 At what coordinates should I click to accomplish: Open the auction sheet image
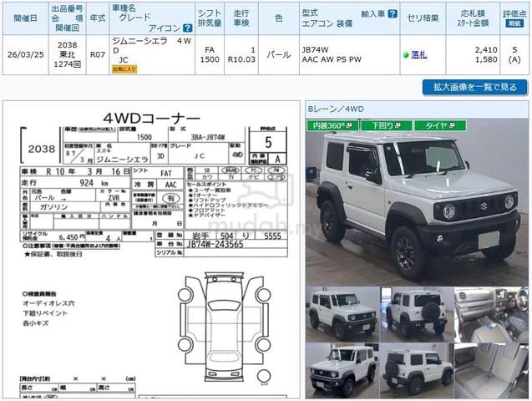tap(152, 249)
